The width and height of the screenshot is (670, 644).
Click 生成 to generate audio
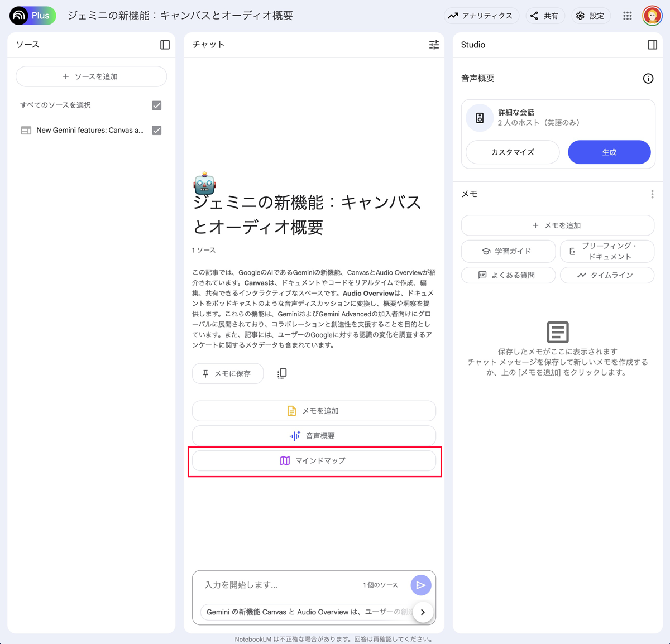[x=609, y=152]
